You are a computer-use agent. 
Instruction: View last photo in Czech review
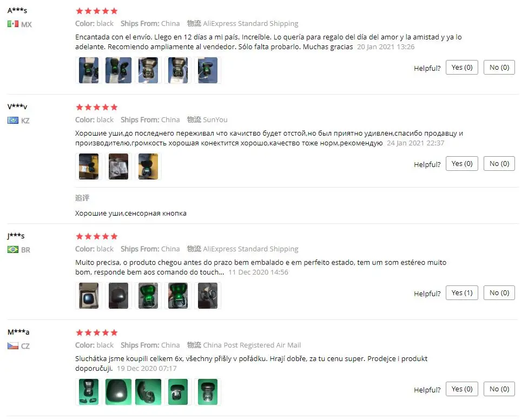pos(207,392)
